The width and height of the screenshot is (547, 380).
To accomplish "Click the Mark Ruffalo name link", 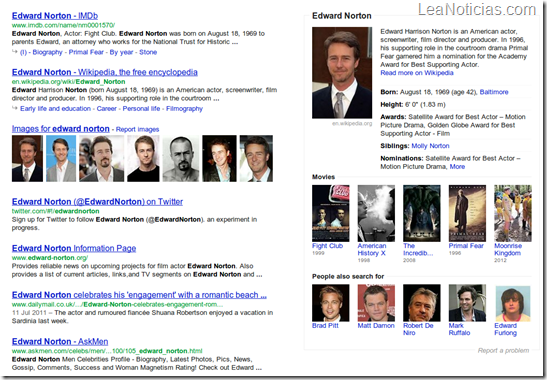I will [459, 329].
